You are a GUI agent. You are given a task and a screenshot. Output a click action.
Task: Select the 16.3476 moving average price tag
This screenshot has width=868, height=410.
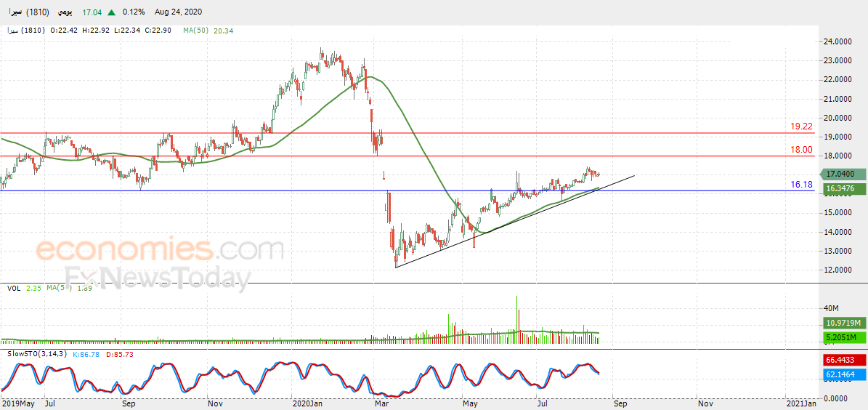[843, 189]
